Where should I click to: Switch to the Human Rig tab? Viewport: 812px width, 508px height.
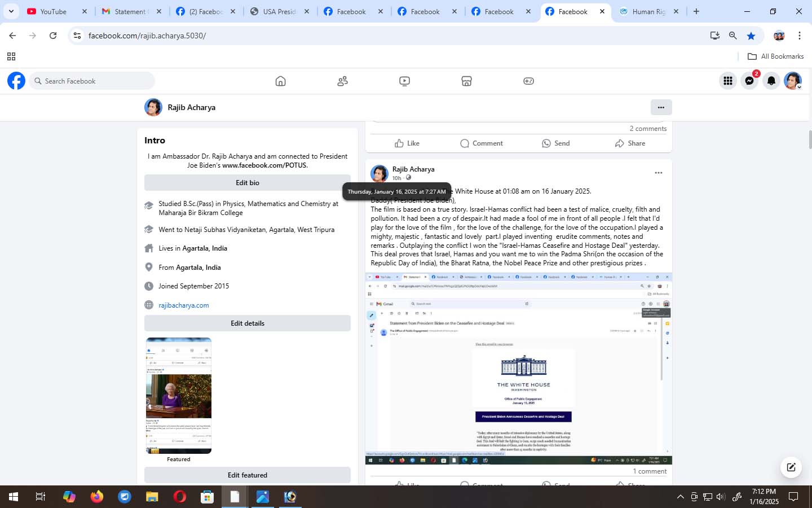648,11
